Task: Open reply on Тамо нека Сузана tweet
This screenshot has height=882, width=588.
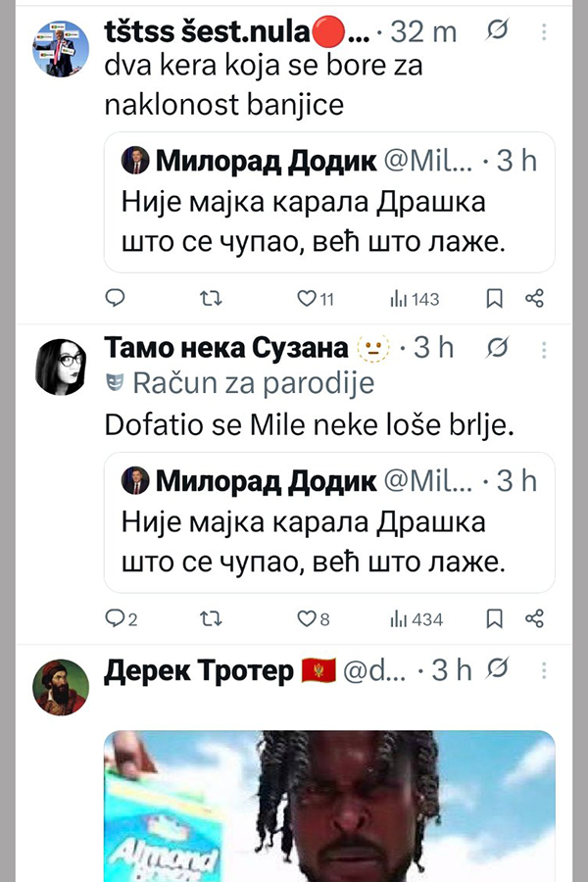Action: [x=116, y=618]
